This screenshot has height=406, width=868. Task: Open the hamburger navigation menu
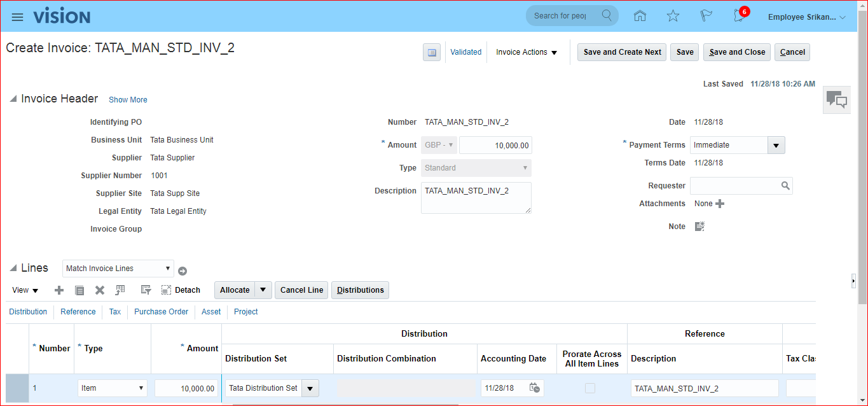17,17
